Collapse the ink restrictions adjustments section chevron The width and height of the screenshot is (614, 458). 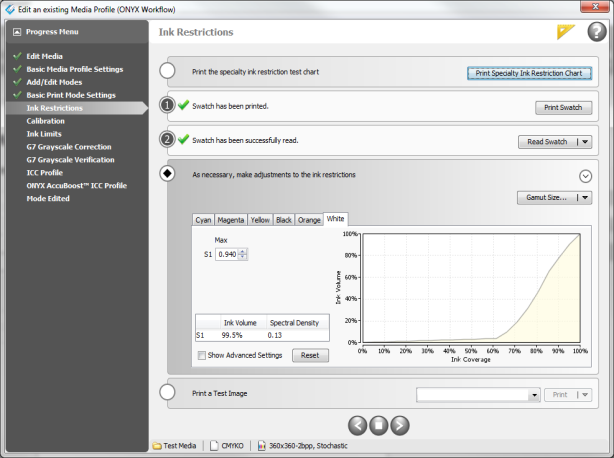point(586,175)
